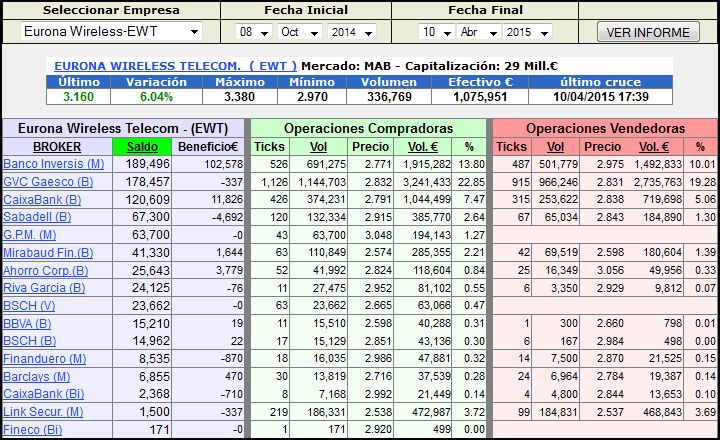Open the Mirabaud Fin.(B) broker link
The width and height of the screenshot is (720, 440).
49,254
